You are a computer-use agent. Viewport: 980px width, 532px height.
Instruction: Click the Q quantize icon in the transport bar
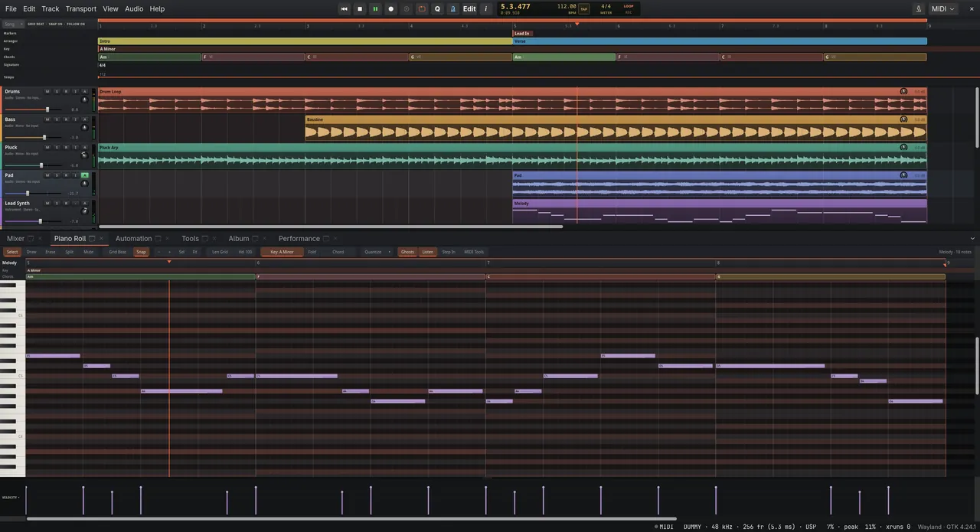438,9
